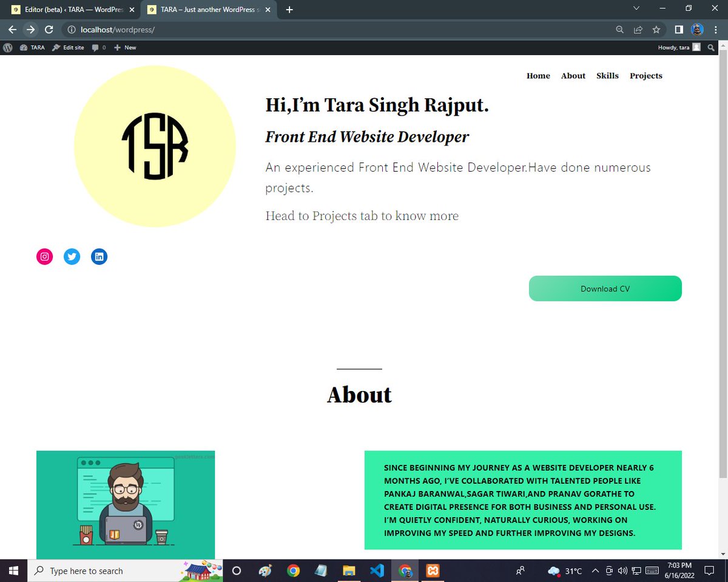Reload the page
This screenshot has width=728, height=582.
click(x=49, y=29)
